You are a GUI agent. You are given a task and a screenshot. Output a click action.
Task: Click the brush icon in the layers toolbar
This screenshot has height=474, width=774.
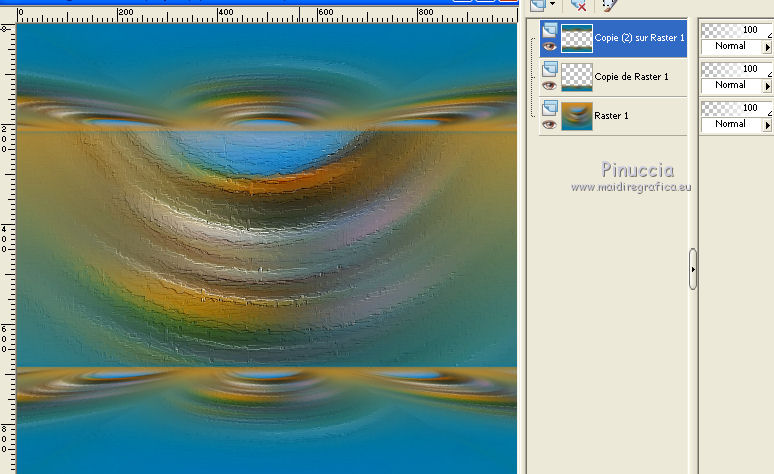click(609, 4)
